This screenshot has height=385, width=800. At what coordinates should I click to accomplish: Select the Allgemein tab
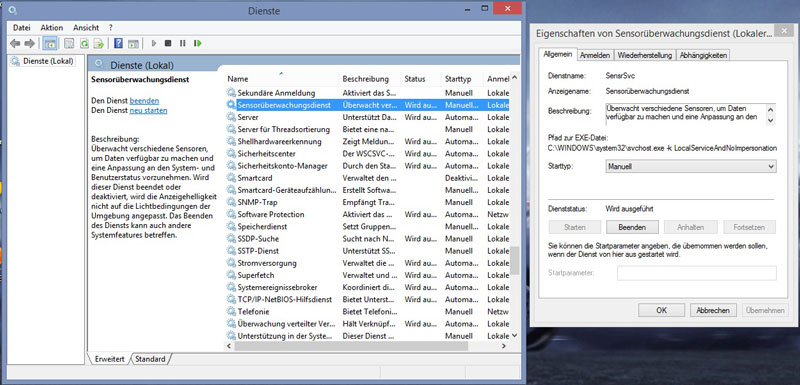point(558,54)
